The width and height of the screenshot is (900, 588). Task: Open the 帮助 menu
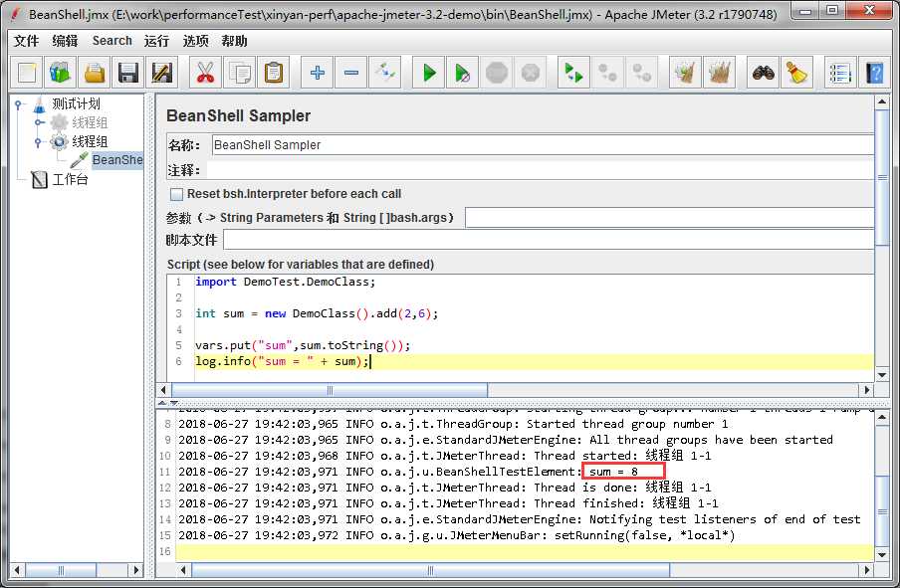click(234, 41)
